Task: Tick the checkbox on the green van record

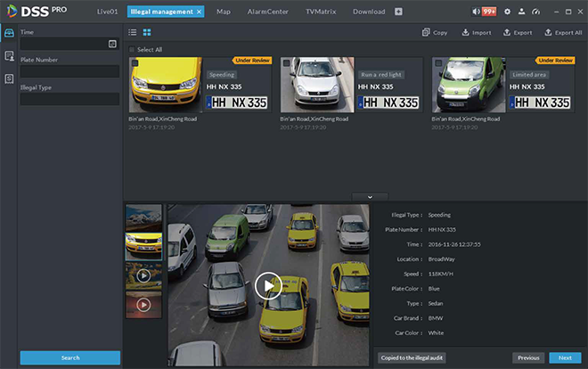Action: [437, 63]
